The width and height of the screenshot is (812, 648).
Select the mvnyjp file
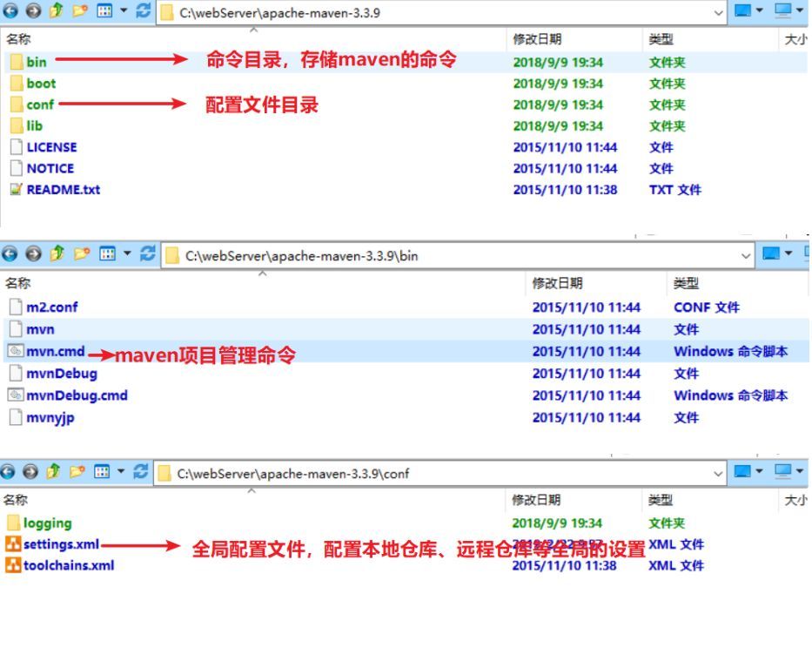tap(42, 417)
